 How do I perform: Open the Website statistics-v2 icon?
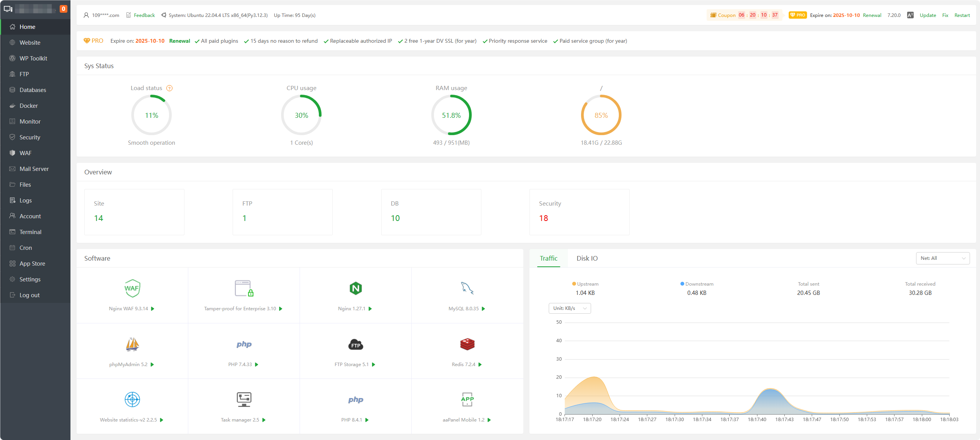132,400
